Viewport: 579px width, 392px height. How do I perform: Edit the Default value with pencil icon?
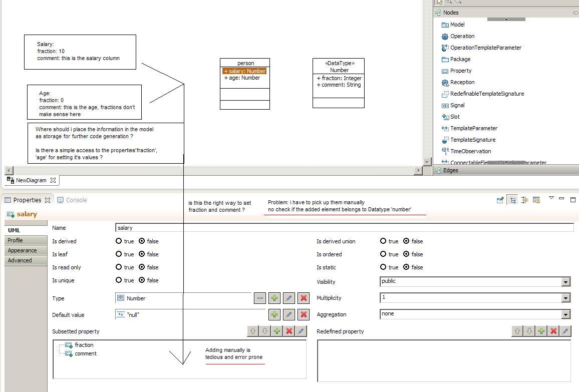pyautogui.click(x=289, y=314)
